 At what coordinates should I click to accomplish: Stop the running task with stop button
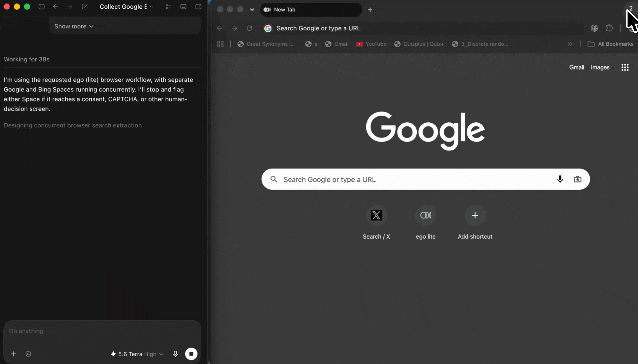coord(191,354)
